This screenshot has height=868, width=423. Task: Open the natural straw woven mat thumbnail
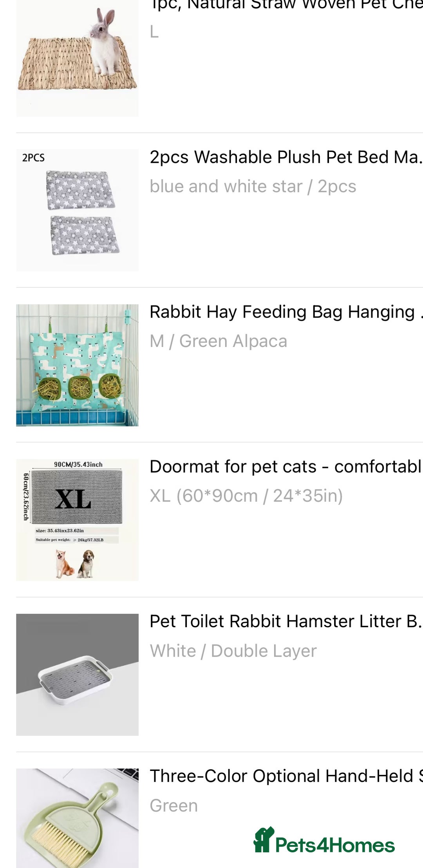click(x=77, y=59)
